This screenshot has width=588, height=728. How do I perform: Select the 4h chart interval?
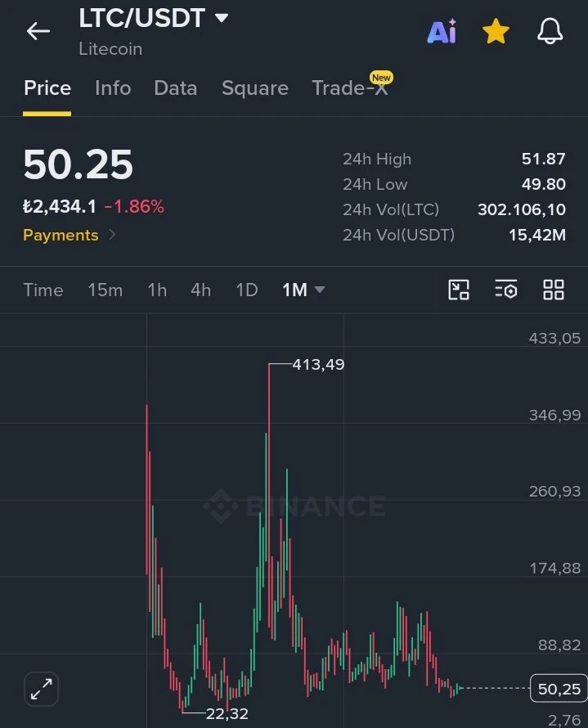click(200, 290)
